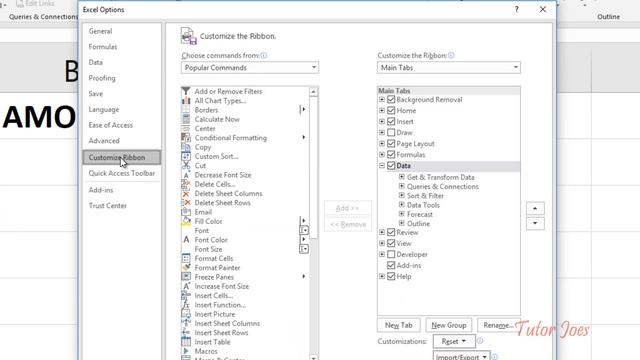Enable the Draw tab checkbox

pos(391,132)
